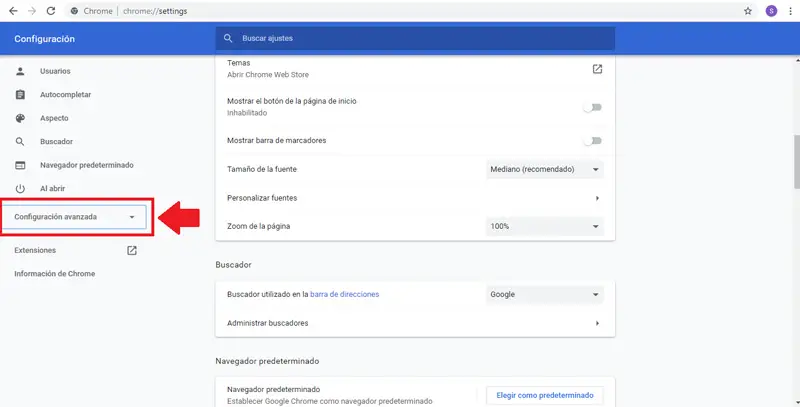
Task: Open Extensiones external link icon
Action: 132,250
